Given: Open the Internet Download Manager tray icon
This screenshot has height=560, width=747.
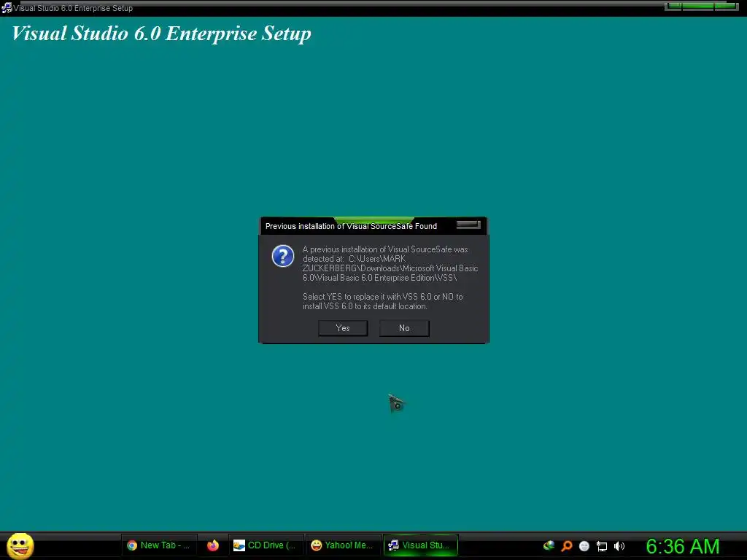Looking at the screenshot, I should [x=549, y=545].
